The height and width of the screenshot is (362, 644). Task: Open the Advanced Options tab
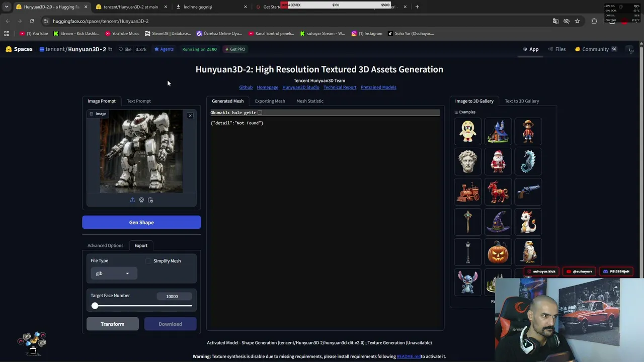(105, 245)
